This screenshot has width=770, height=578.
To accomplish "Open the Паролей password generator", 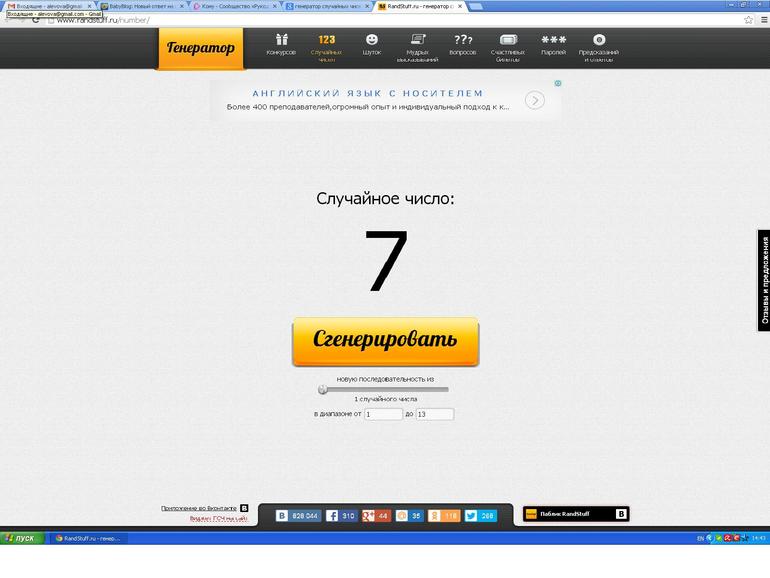I will (x=553, y=45).
